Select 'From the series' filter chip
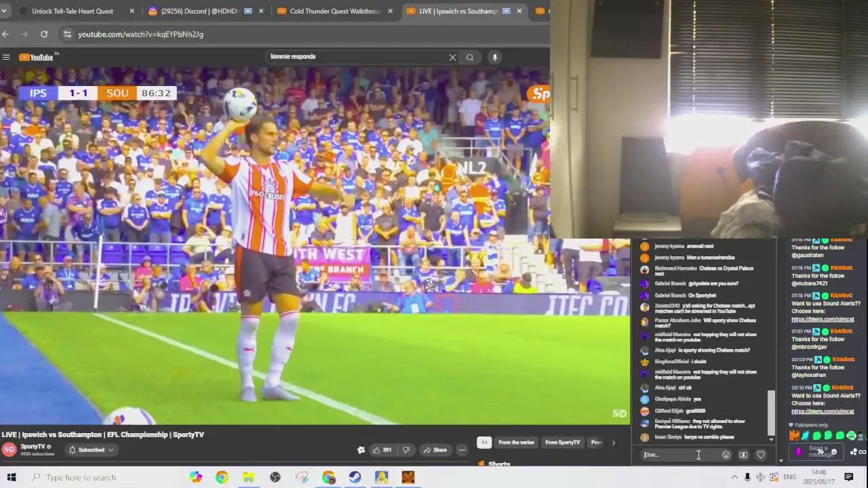Screen dimensions: 868x488 [x=516, y=443]
